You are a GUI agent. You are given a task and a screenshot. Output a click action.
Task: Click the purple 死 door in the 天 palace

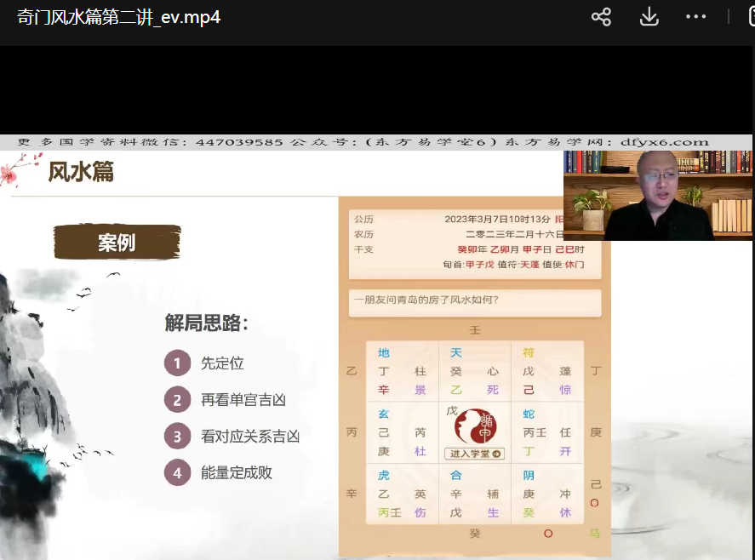[492, 391]
